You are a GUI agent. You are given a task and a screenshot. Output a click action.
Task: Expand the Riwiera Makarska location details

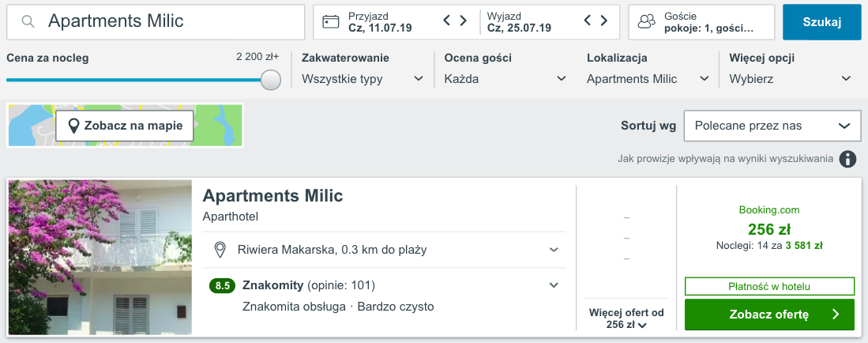554,251
